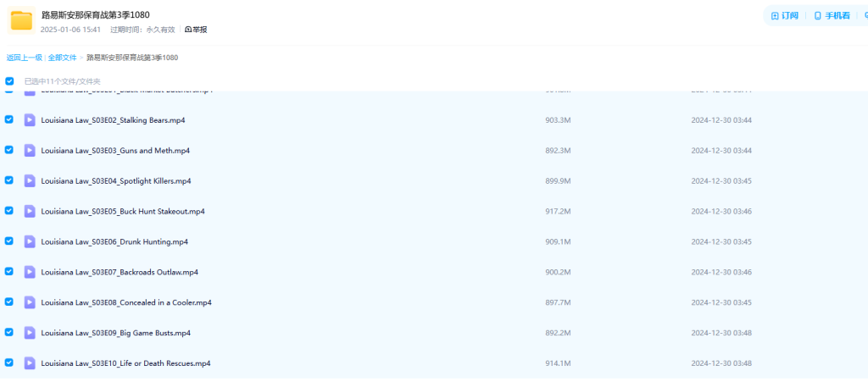Click the yellow folder icon at top
The image size is (868, 382).
coord(22,21)
